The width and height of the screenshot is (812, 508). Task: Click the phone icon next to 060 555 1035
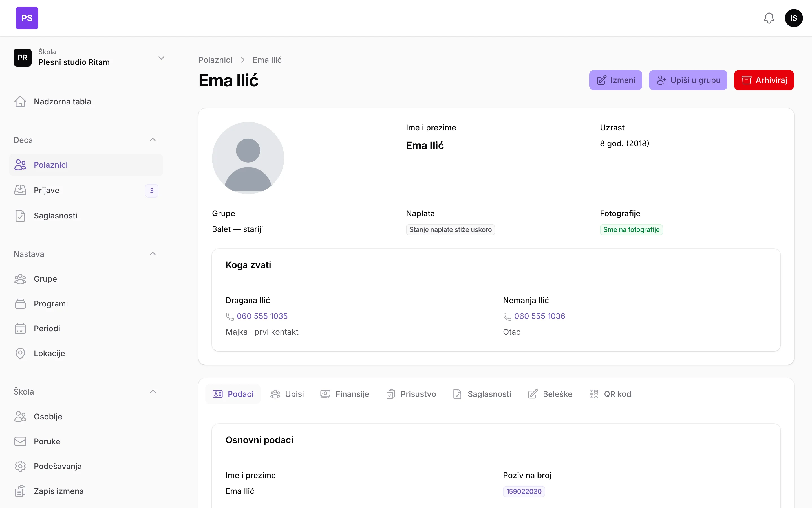[230, 316]
